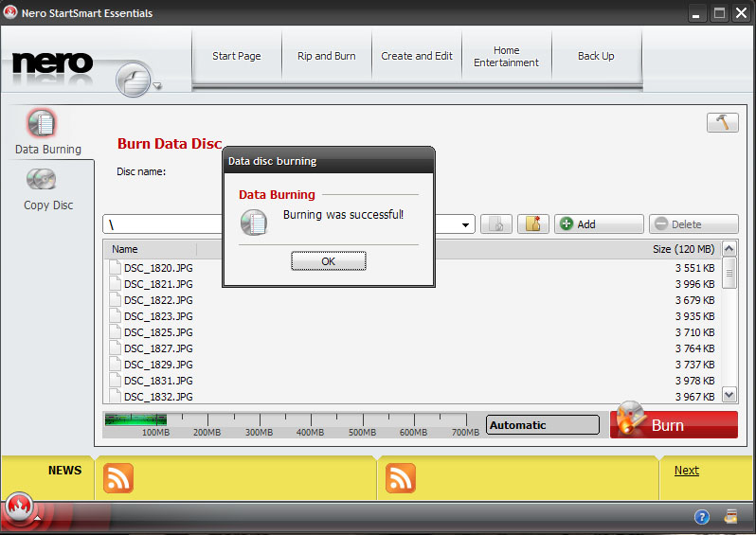Click the icon right of help
The width and height of the screenshot is (756, 535).
(x=731, y=517)
